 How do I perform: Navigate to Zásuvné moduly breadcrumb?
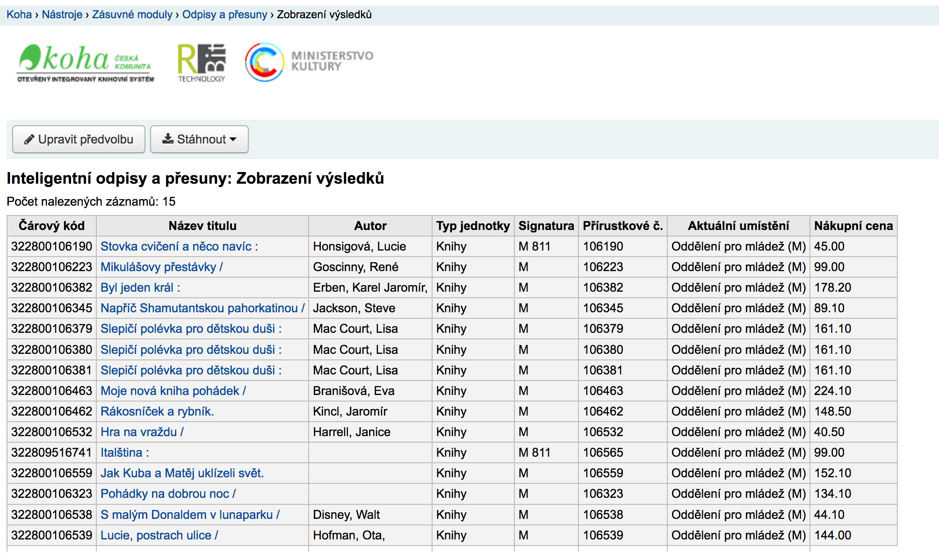[x=132, y=14]
